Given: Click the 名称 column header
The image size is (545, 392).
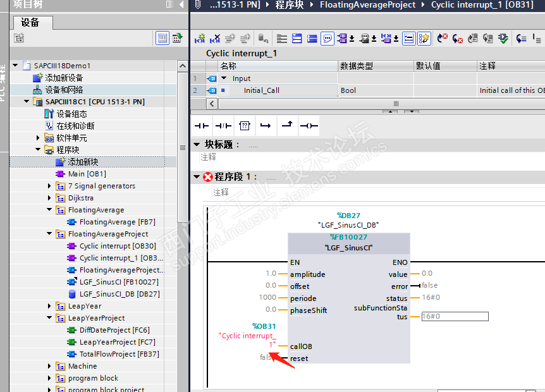Looking at the screenshot, I should 278,66.
